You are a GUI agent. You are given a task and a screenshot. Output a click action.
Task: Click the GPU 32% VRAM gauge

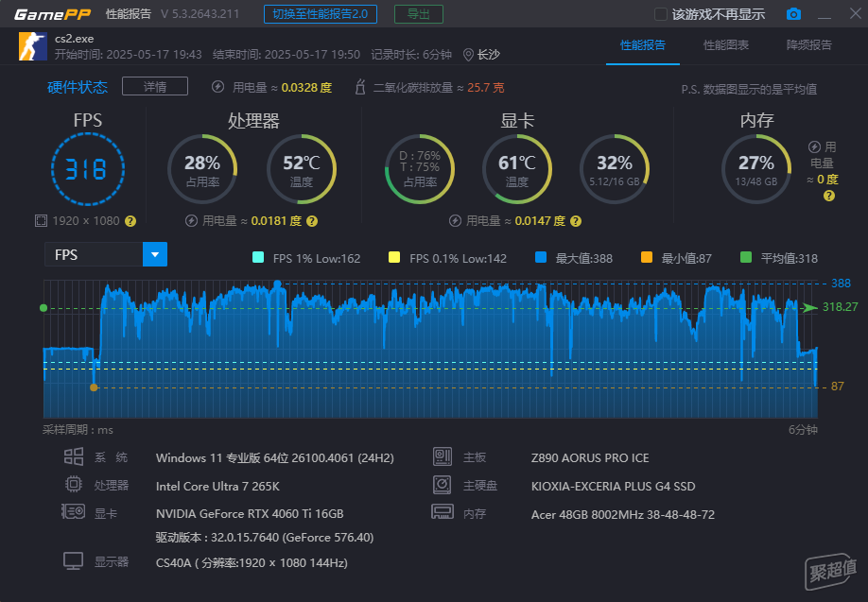pyautogui.click(x=615, y=169)
